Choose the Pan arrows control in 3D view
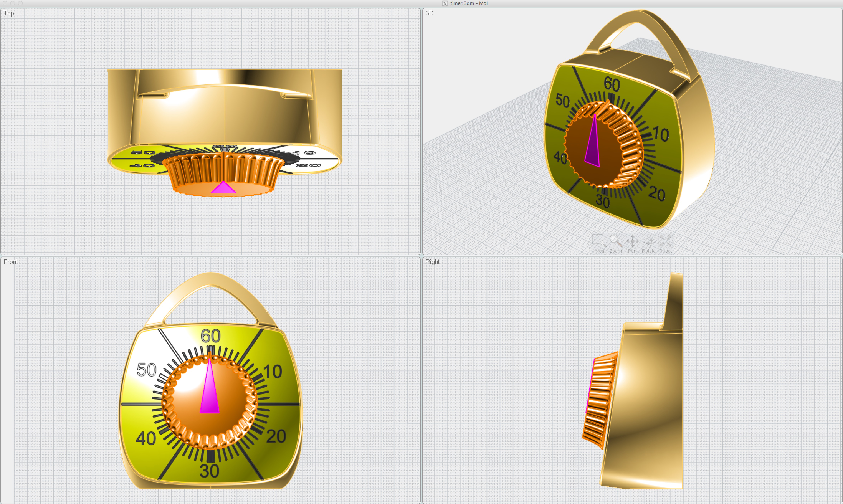 (x=632, y=244)
